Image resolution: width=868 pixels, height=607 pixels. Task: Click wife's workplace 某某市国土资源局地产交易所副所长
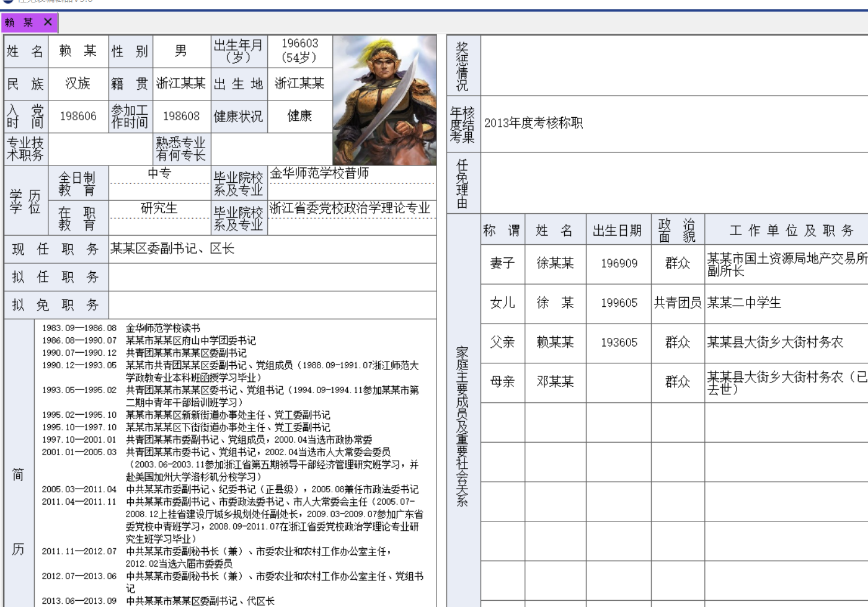pyautogui.click(x=787, y=264)
